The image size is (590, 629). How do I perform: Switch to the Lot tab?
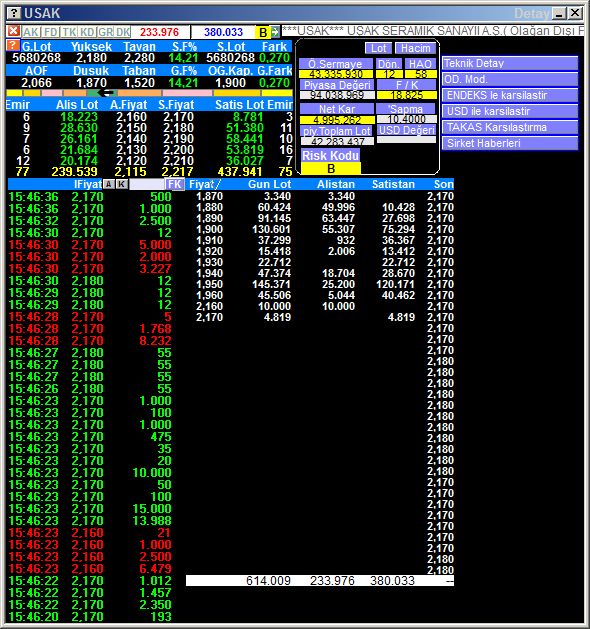click(378, 48)
